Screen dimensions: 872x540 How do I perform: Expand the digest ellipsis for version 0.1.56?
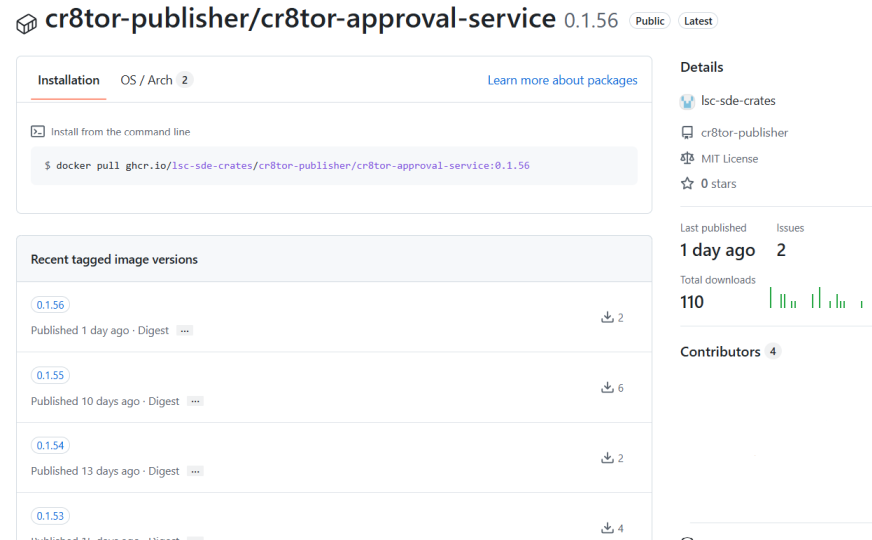coord(185,330)
